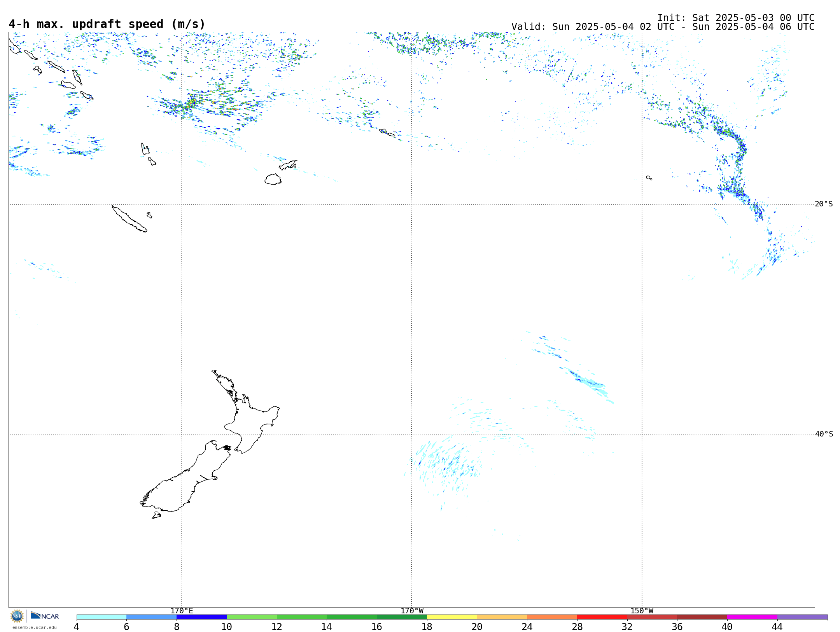
Task: Click the '4-h max. updraft speed (m/s)' title
Action: click(x=107, y=24)
